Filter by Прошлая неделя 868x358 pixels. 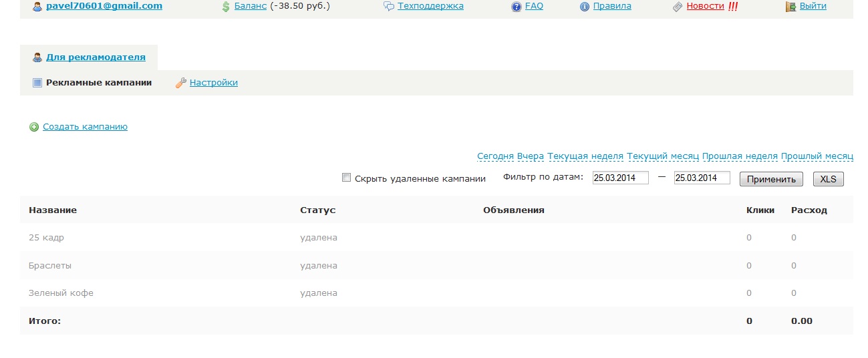point(740,156)
